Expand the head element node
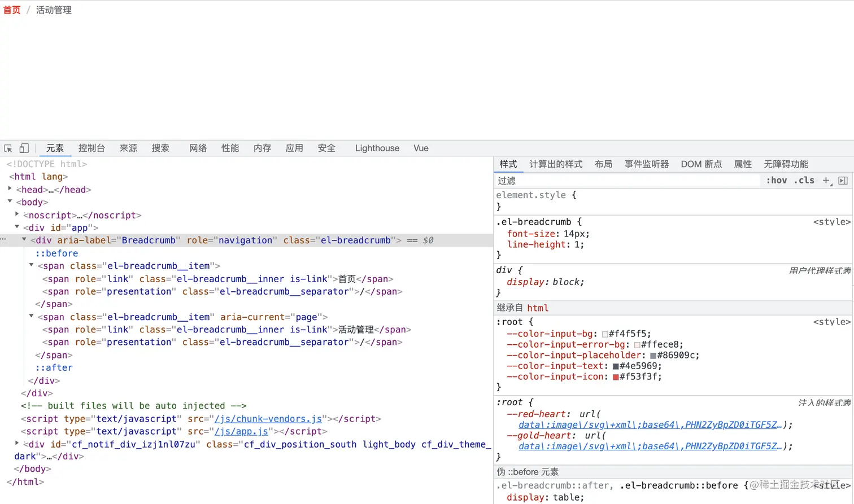Viewport: 854px width, 504px height. click(10, 189)
